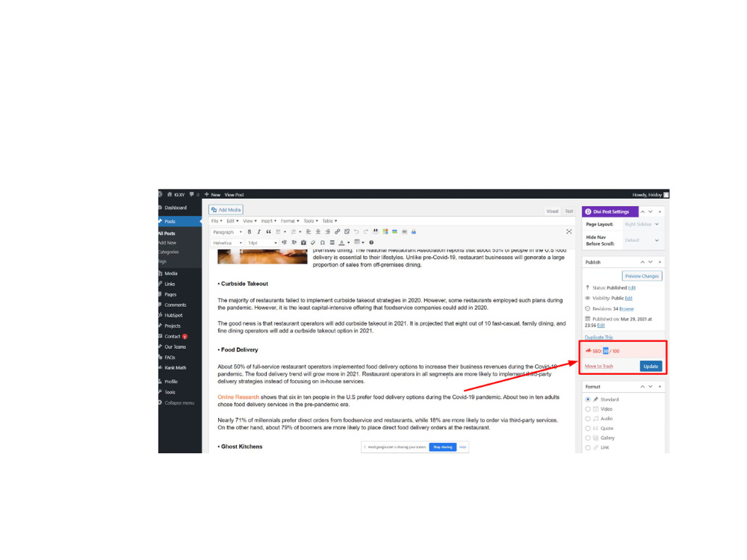Clear formatting with eraser icon
Viewport: 747px width, 560px height.
pyautogui.click(x=313, y=243)
